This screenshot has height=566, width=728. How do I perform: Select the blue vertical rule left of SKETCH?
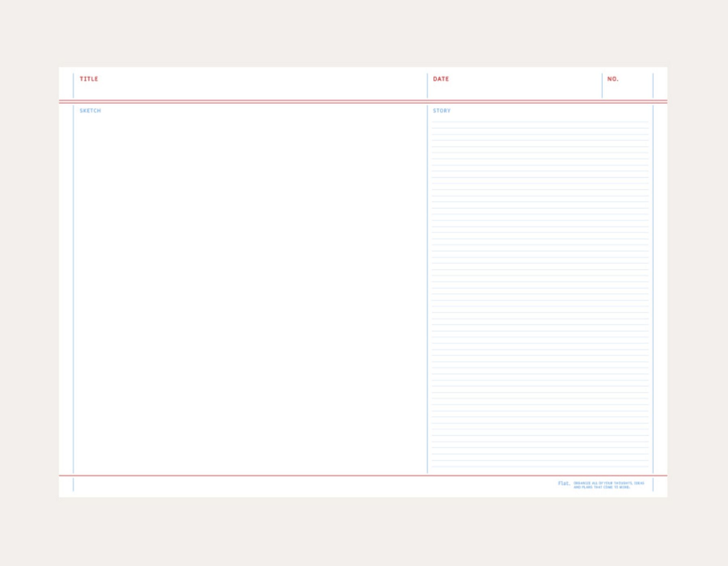73,283
